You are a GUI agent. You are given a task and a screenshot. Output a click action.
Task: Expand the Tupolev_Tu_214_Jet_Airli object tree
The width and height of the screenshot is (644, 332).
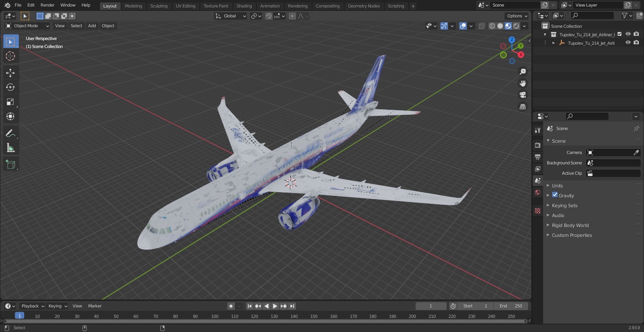point(553,43)
